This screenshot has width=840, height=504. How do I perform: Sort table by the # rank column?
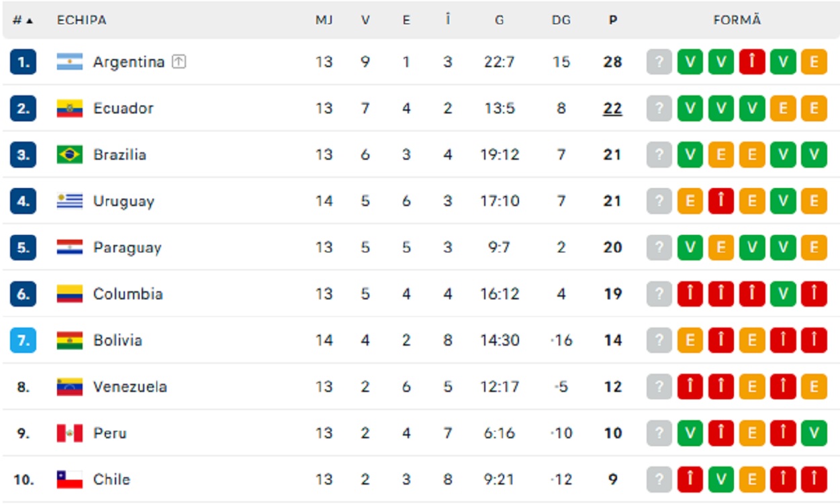22,20
